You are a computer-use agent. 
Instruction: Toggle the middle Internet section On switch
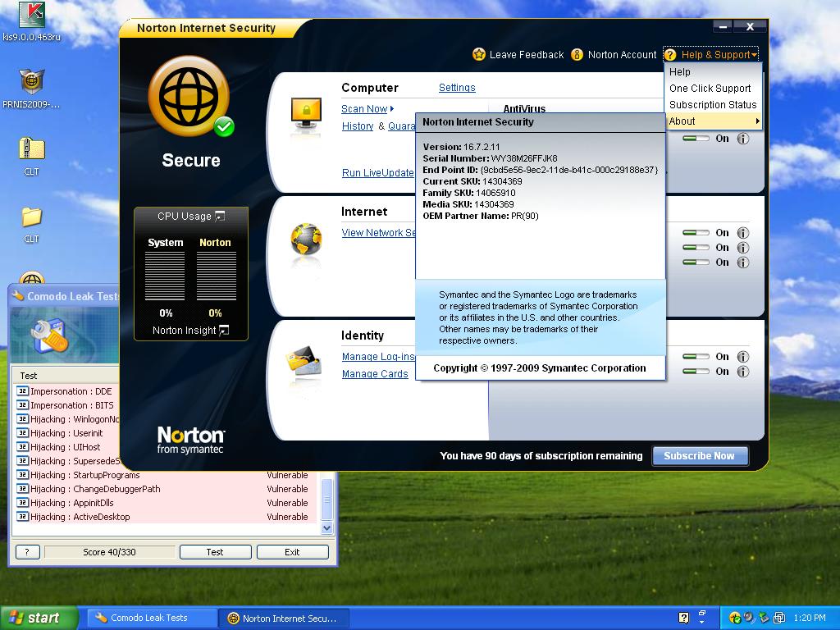(x=696, y=248)
